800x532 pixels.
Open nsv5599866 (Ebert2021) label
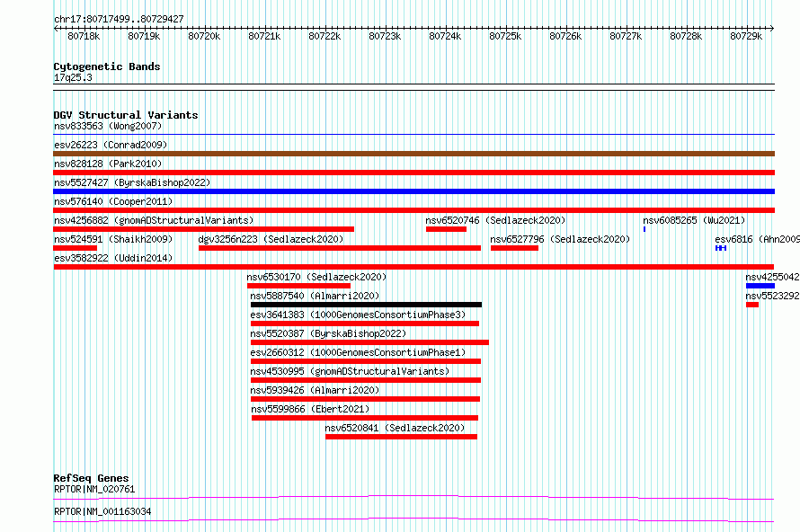click(310, 409)
